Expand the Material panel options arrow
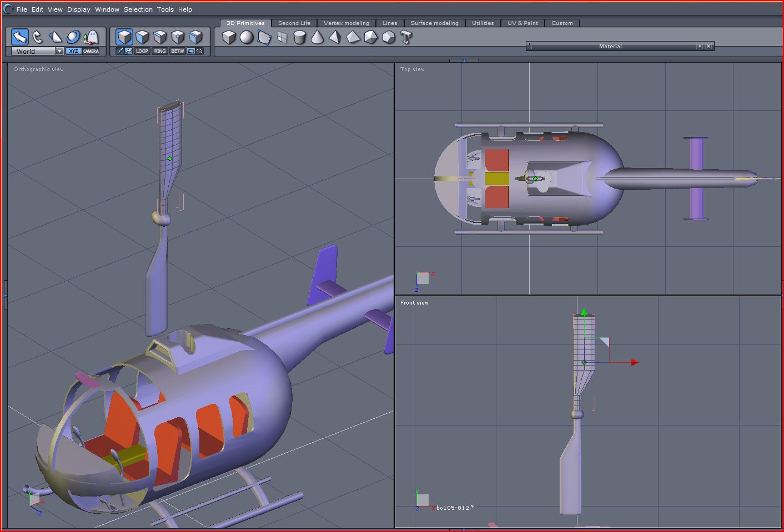This screenshot has height=532, width=784. (x=700, y=46)
